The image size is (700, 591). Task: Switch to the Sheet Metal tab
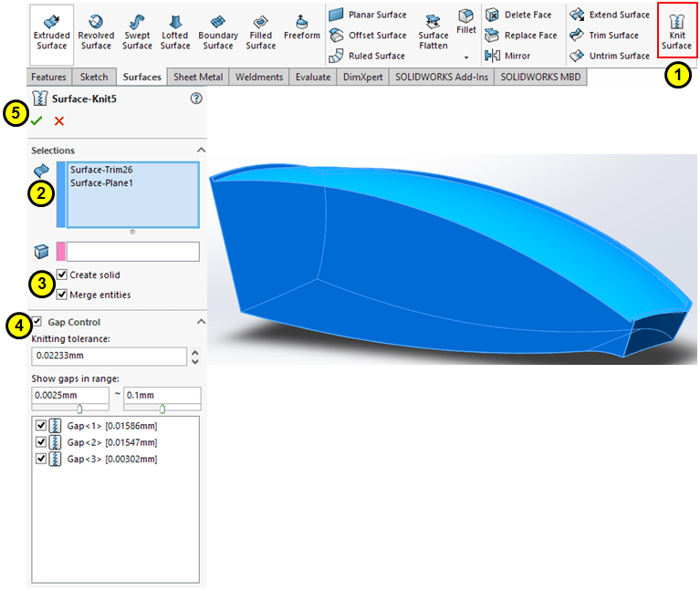pyautogui.click(x=198, y=78)
